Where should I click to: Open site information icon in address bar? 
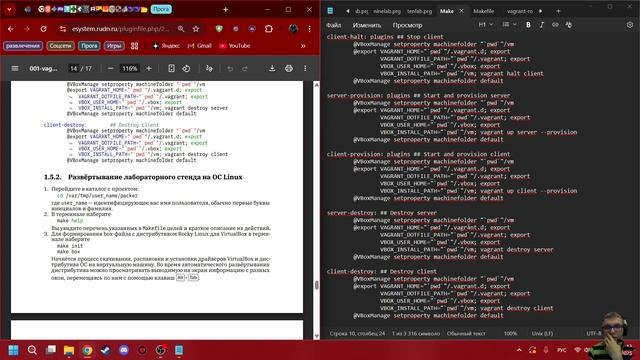(x=62, y=29)
